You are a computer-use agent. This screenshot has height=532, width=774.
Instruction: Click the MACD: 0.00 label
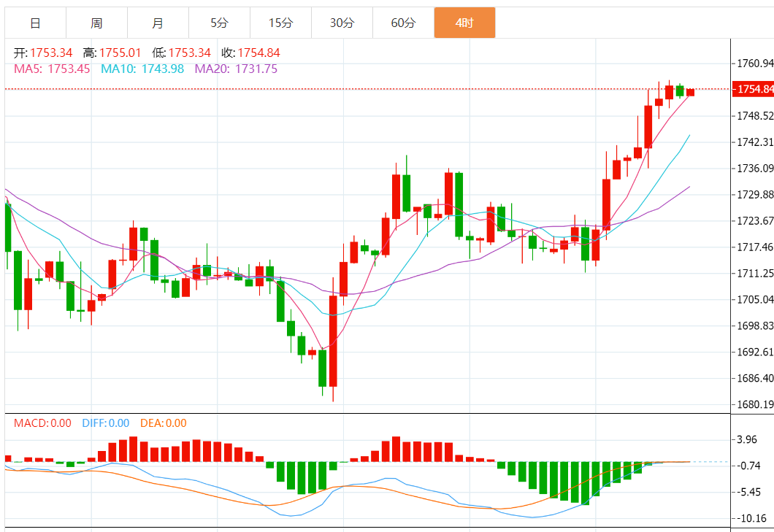[42, 423]
